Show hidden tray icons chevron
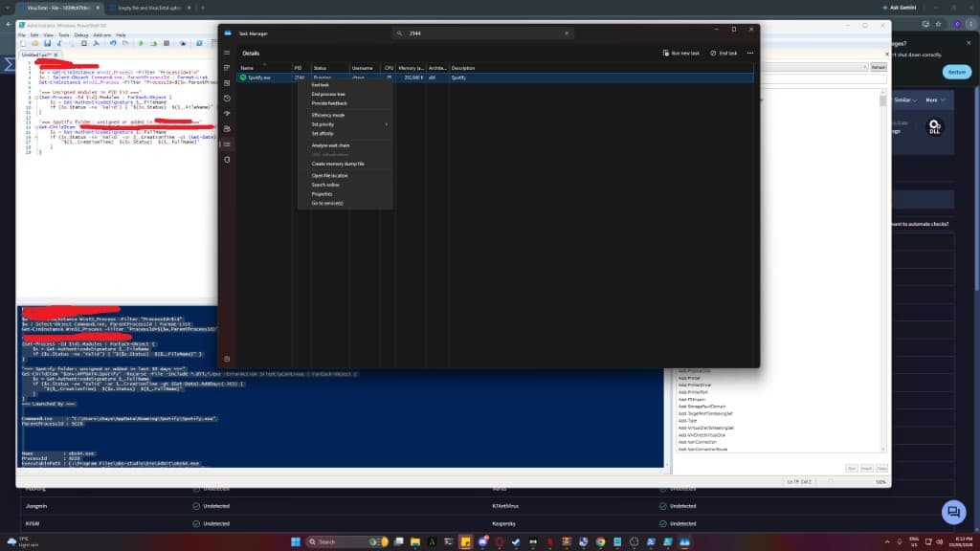 (887, 541)
